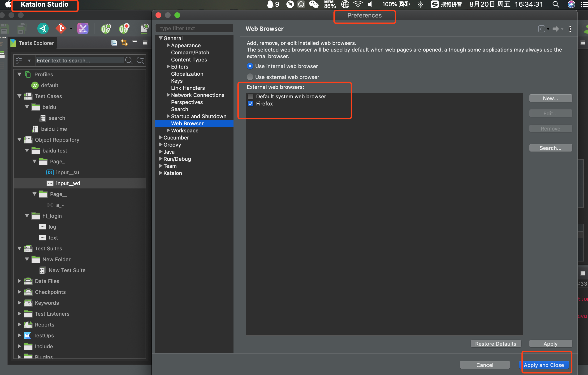The image size is (588, 375).
Task: Collapse all in Tests Explorer
Action: pyautogui.click(x=114, y=43)
